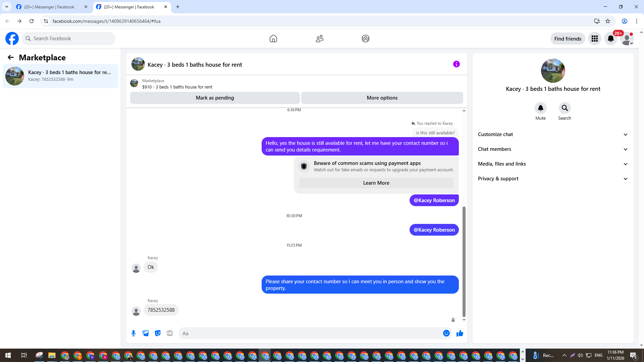Click the address bar URL
The width and height of the screenshot is (644, 362).
point(106,21)
